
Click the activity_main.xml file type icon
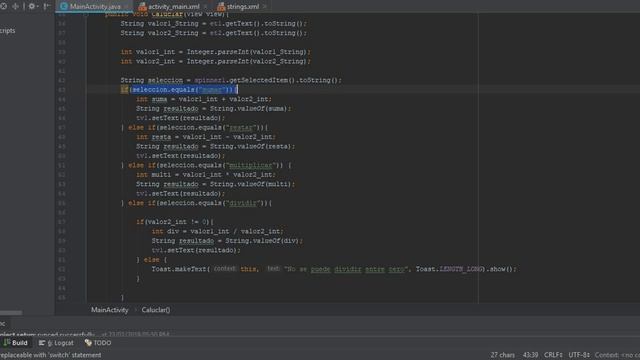pos(142,6)
